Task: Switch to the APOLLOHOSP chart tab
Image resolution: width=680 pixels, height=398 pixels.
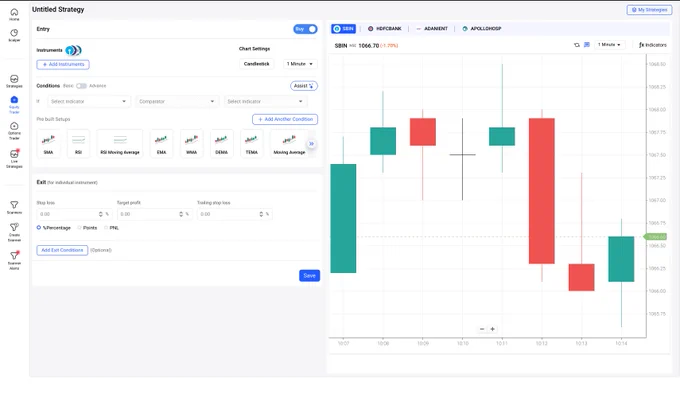Action: (481, 29)
